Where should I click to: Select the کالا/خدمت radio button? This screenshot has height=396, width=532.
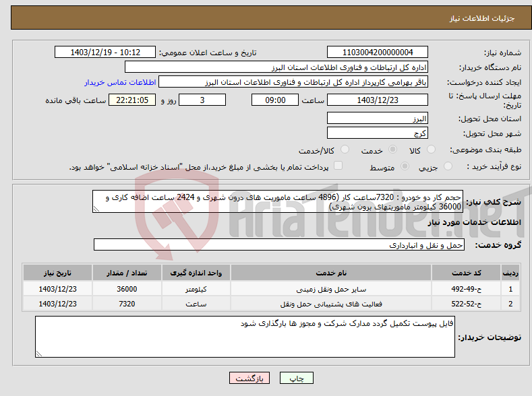[345, 150]
